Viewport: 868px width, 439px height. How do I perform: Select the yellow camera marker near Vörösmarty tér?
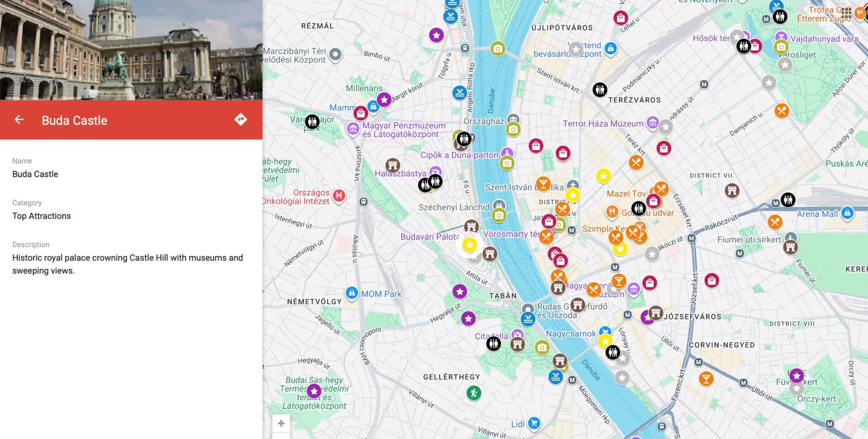coord(499,216)
